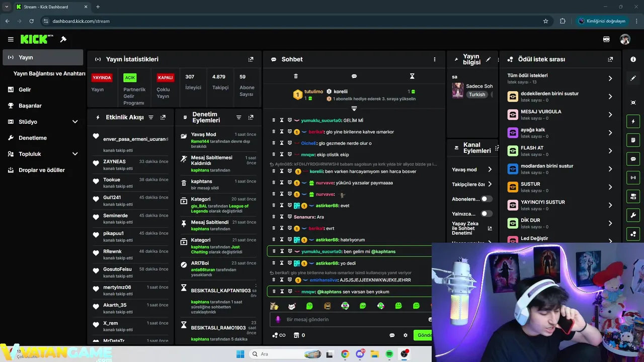
Task: Click the stream category thumbnail in Yayın bilgisi
Action: pyautogui.click(x=457, y=90)
